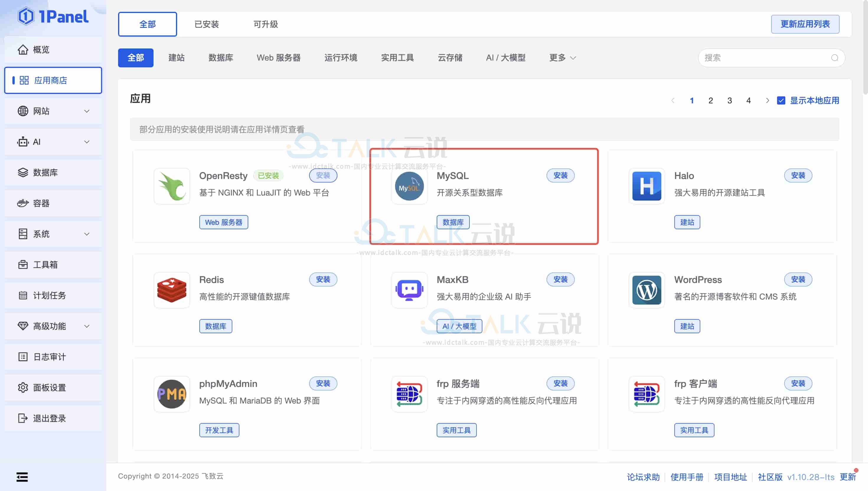Open the frp 客户端 app logo
This screenshot has width=868, height=491.
click(x=647, y=394)
